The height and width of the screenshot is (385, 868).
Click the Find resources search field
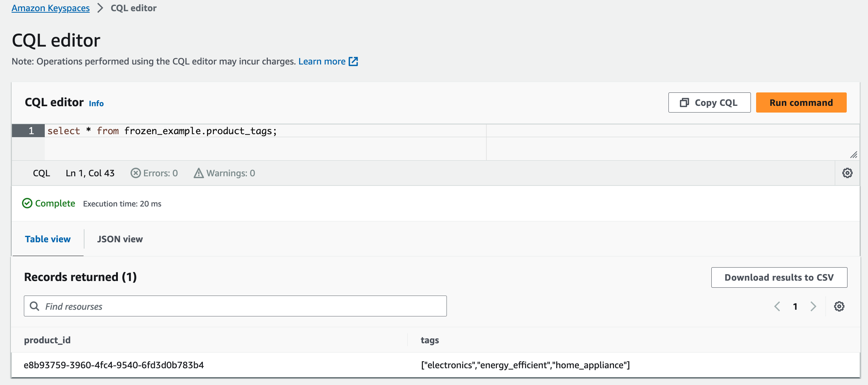[x=242, y=306]
